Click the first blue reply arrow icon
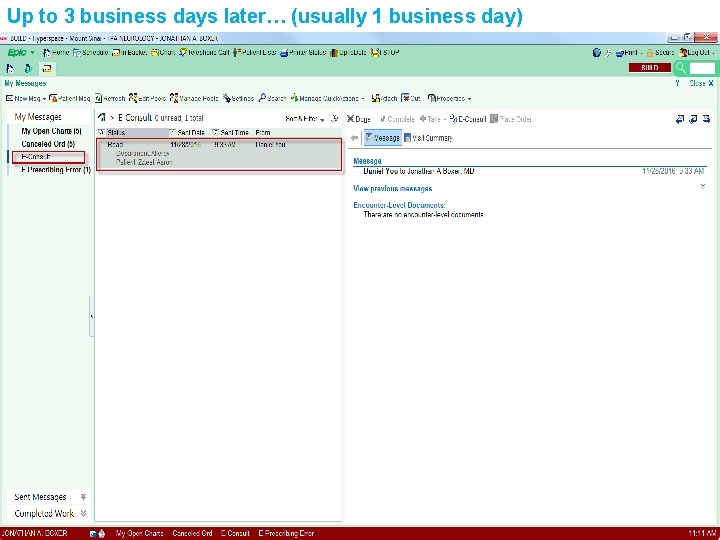720x540 pixels. (680, 119)
